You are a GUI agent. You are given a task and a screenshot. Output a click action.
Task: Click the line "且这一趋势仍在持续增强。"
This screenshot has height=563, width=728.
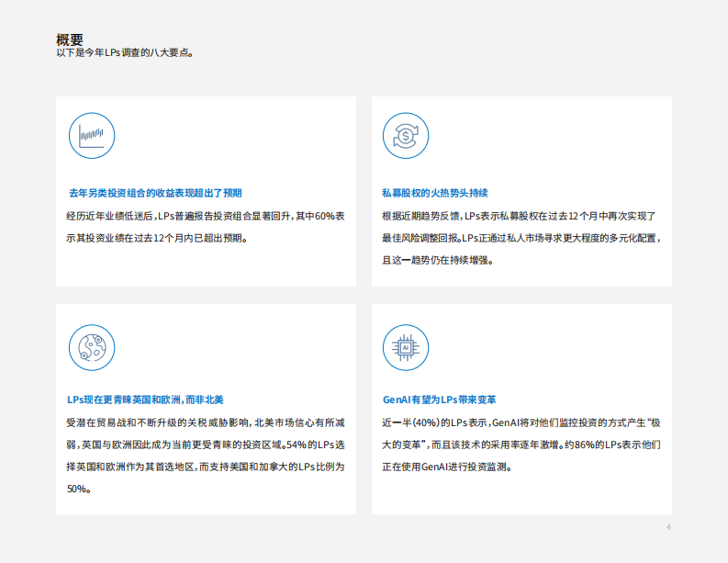coord(438,260)
